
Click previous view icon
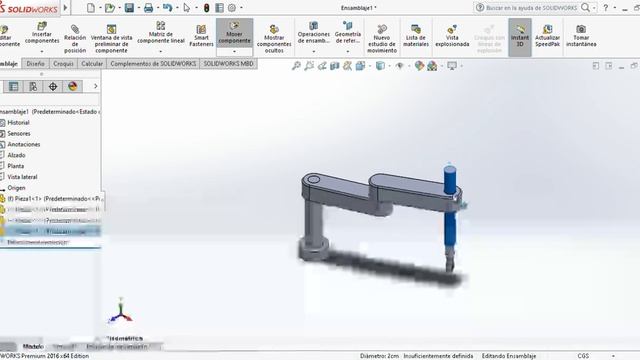point(322,66)
